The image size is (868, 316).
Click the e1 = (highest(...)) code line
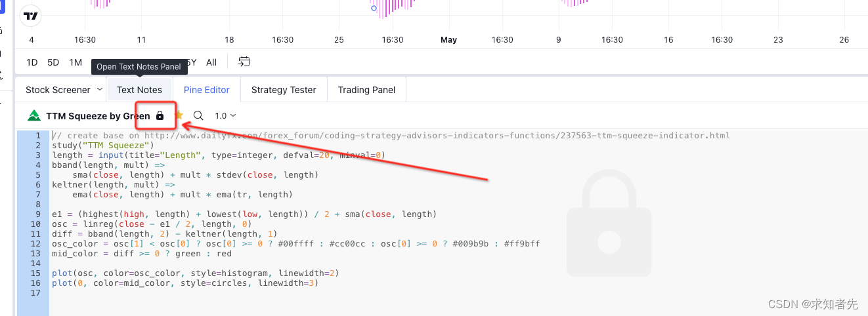[244, 214]
